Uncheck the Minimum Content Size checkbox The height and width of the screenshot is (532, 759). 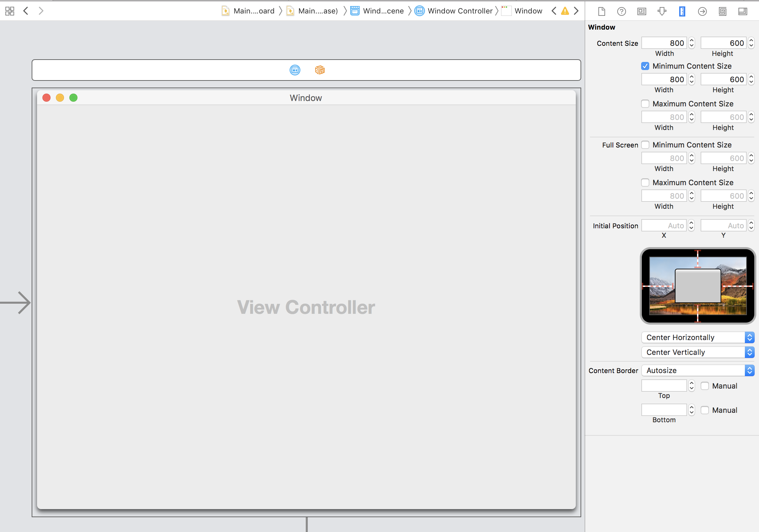point(645,66)
